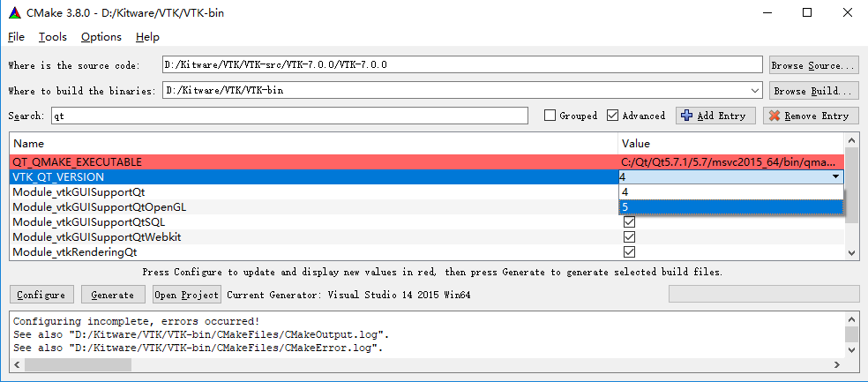Viewport: 868px width, 382px height.
Task: Click the CMakeError.log message line
Action: [x=198, y=348]
